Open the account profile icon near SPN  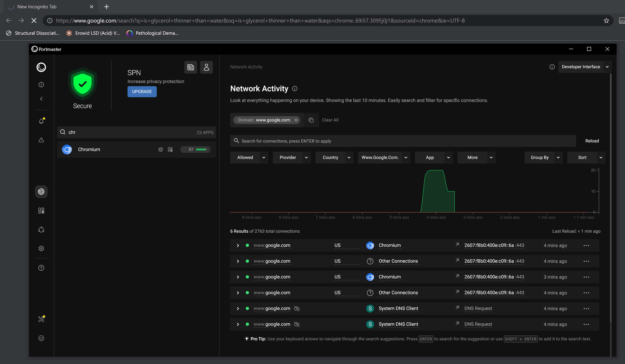[206, 67]
